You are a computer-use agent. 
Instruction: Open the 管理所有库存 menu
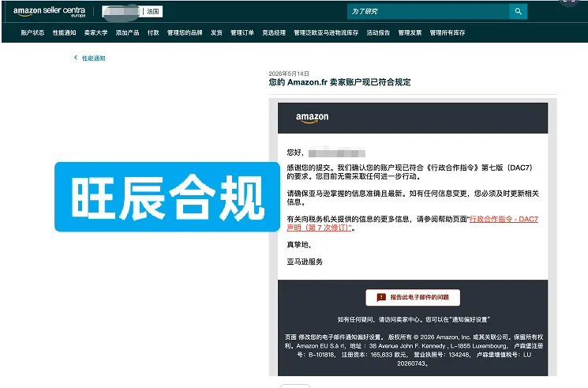447,32
